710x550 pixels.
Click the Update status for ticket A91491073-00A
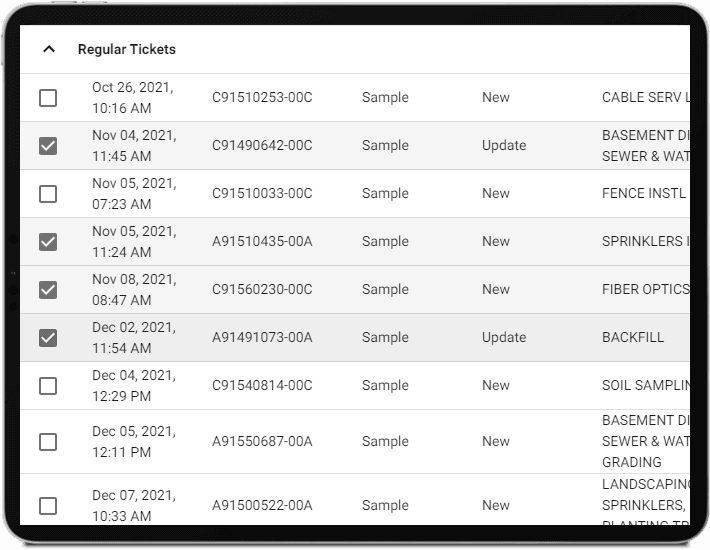[503, 337]
